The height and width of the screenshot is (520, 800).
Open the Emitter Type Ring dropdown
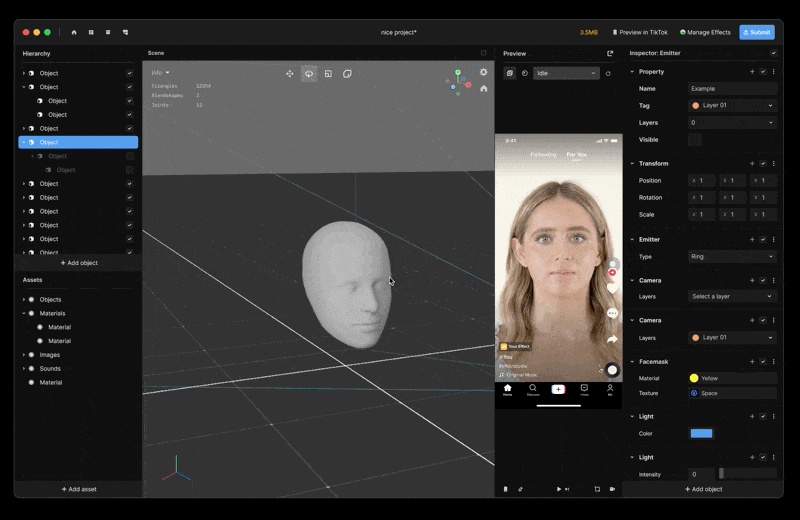[732, 257]
